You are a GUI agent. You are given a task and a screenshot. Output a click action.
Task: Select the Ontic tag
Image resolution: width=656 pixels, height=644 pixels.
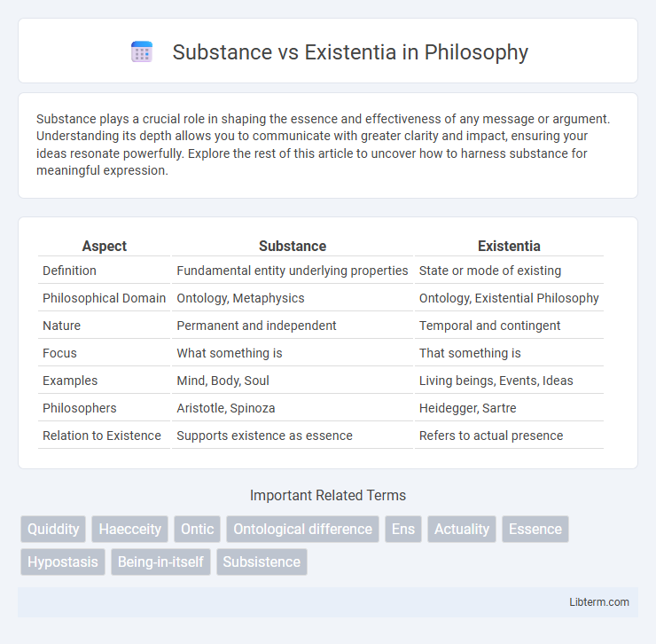tap(197, 529)
